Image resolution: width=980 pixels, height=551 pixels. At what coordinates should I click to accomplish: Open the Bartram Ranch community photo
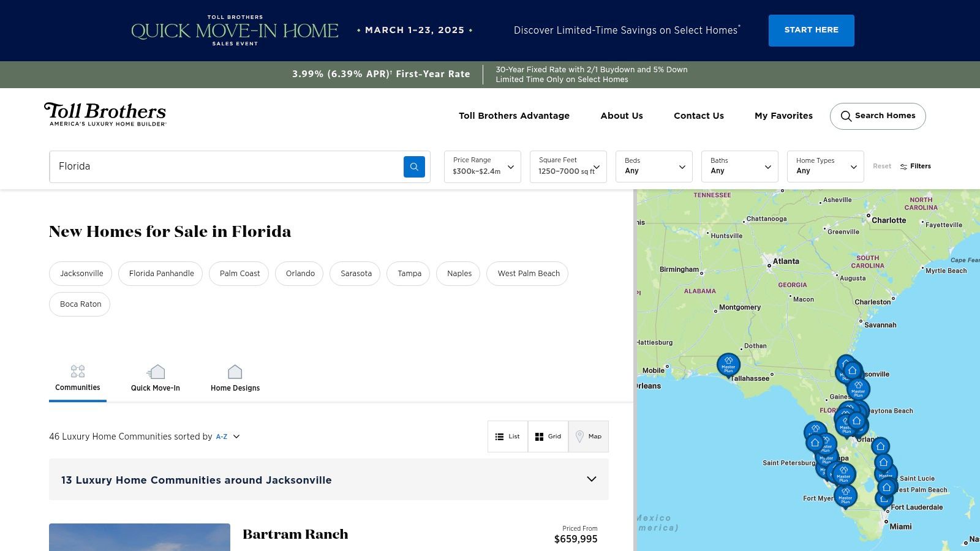(x=140, y=537)
